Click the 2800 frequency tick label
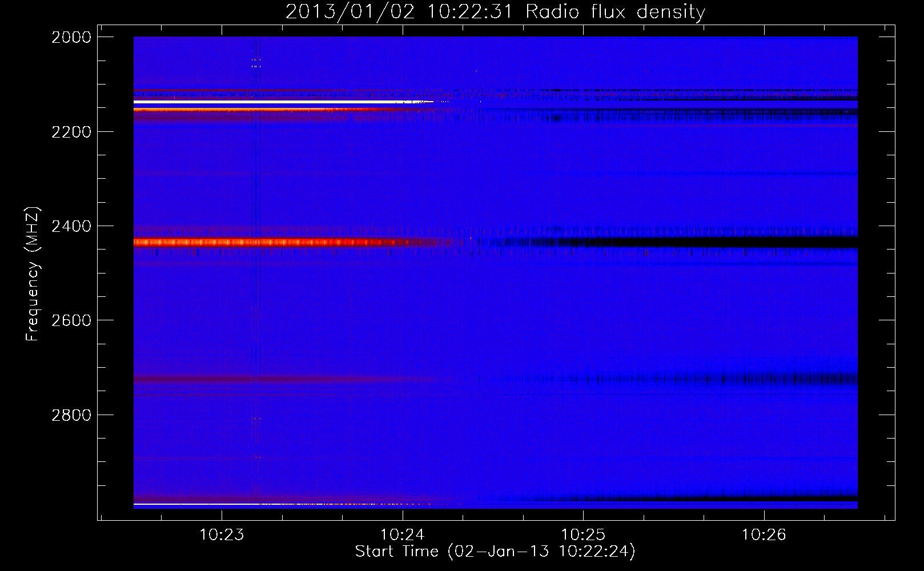The image size is (924, 571). (71, 415)
